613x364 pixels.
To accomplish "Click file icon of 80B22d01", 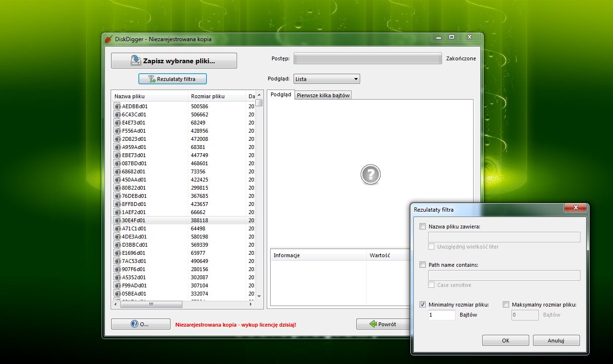I will tap(117, 188).
